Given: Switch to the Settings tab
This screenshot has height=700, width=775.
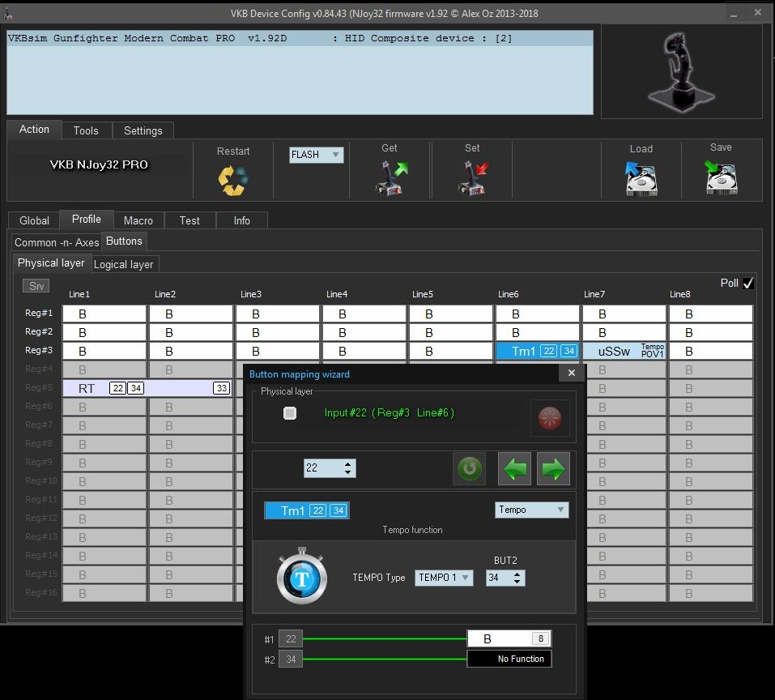Looking at the screenshot, I should (x=143, y=130).
